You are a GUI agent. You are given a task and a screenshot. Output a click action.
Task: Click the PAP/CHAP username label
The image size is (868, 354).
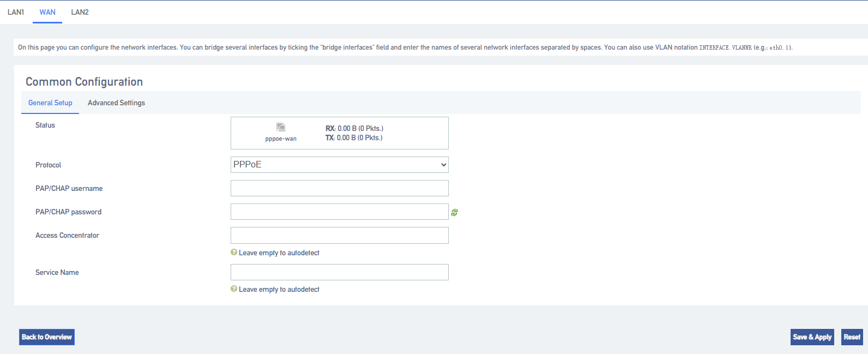[x=69, y=189]
